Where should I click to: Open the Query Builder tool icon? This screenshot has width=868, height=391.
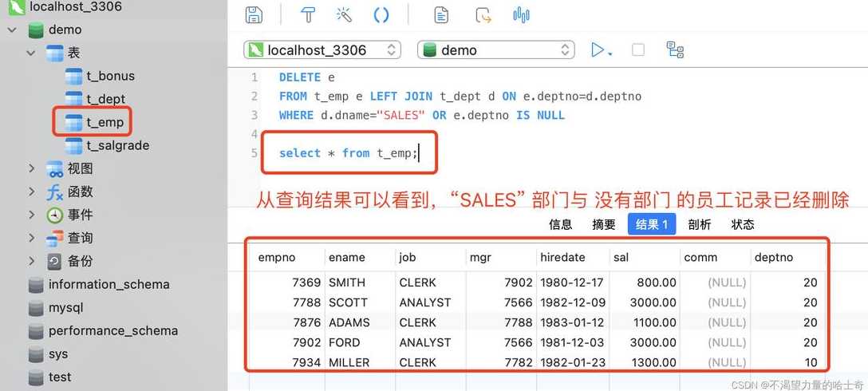(x=307, y=15)
